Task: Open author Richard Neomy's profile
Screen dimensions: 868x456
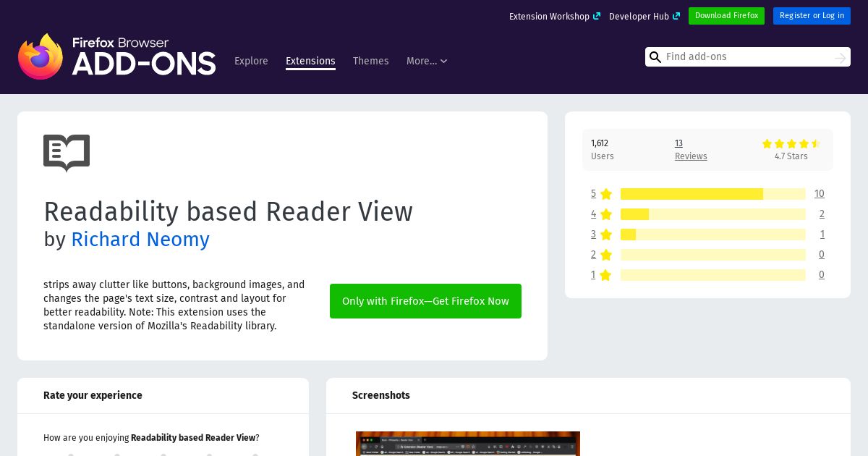Action: point(140,240)
